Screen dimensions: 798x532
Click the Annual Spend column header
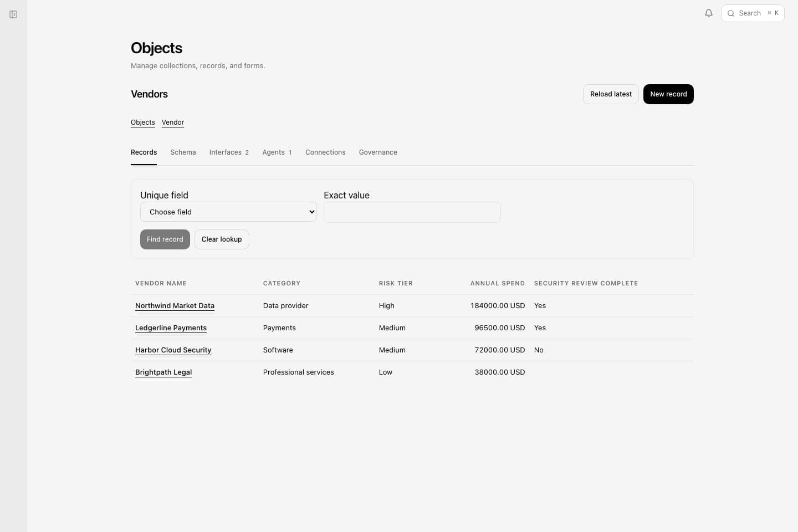[498, 283]
